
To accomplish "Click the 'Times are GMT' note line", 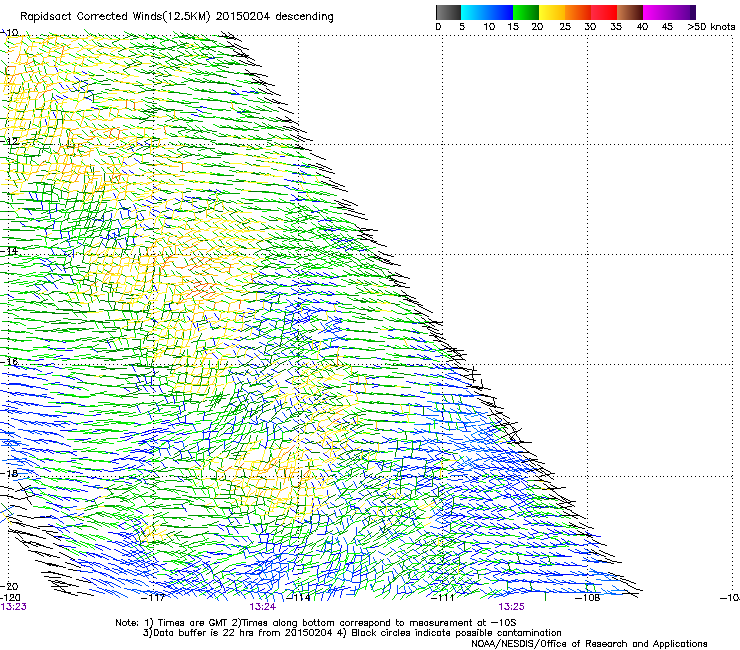I will pos(316,623).
